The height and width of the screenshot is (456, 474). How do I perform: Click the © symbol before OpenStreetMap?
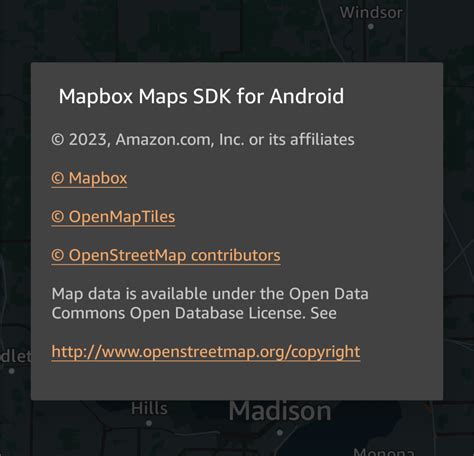tap(58, 255)
